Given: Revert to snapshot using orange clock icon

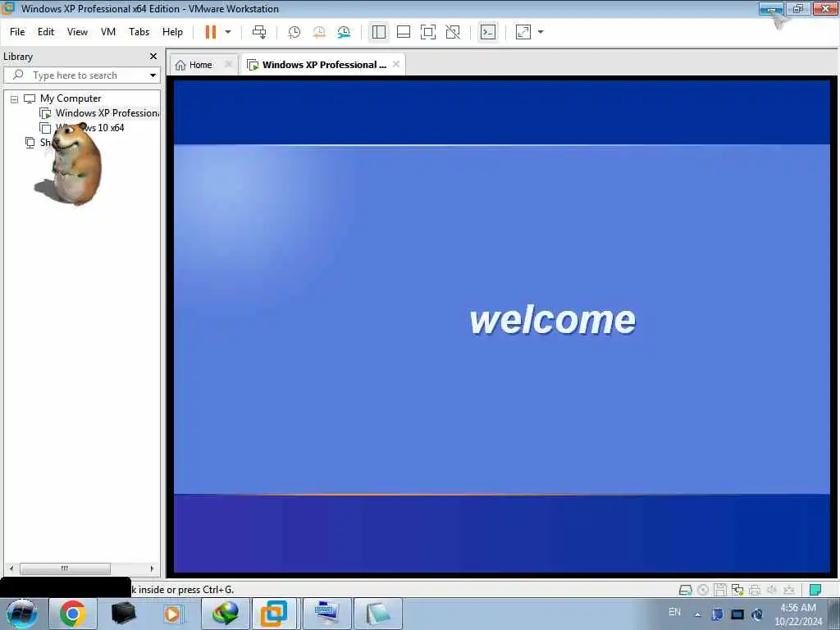Looking at the screenshot, I should point(319,32).
